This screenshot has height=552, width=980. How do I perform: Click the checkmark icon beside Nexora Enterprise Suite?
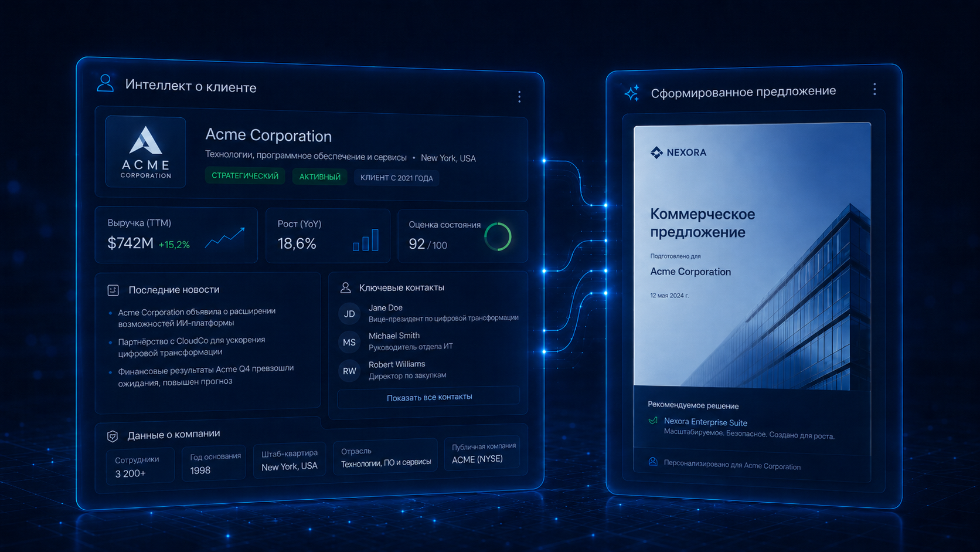[x=653, y=421]
